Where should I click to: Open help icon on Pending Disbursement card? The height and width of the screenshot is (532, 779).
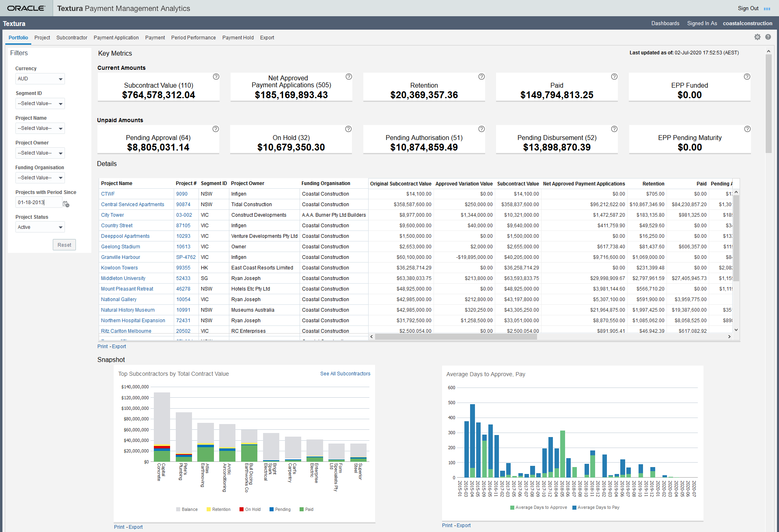614,129
